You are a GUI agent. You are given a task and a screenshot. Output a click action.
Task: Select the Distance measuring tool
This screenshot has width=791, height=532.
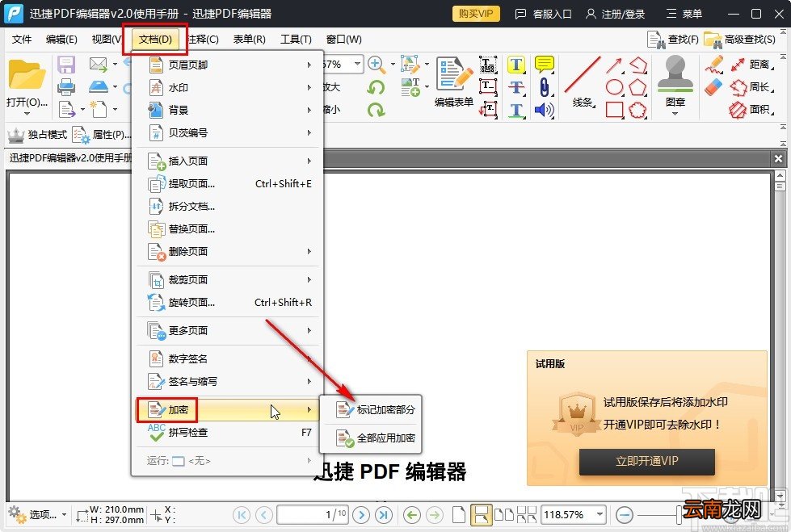(x=752, y=65)
